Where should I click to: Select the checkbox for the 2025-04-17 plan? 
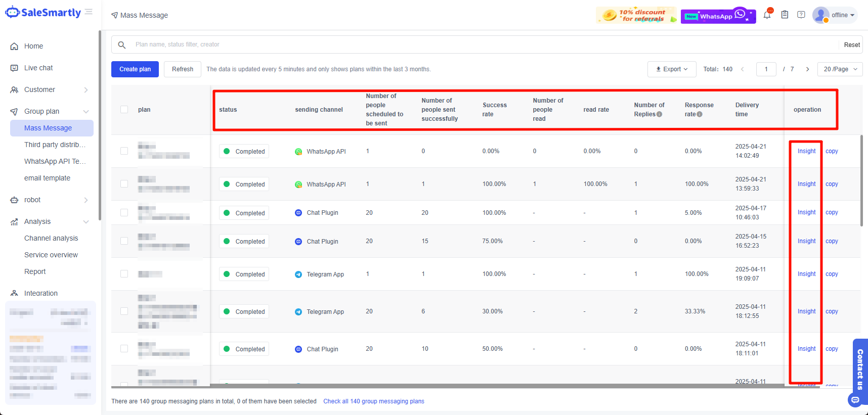coord(124,213)
